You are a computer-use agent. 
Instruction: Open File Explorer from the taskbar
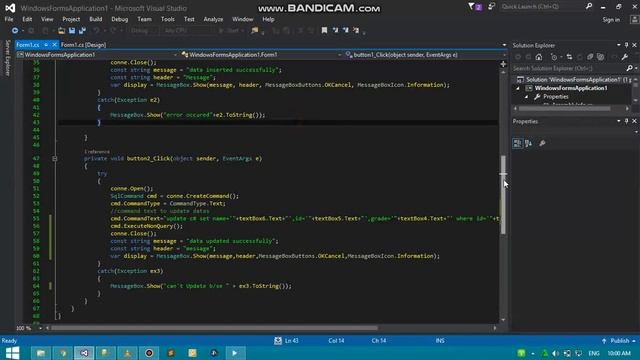click(41, 353)
